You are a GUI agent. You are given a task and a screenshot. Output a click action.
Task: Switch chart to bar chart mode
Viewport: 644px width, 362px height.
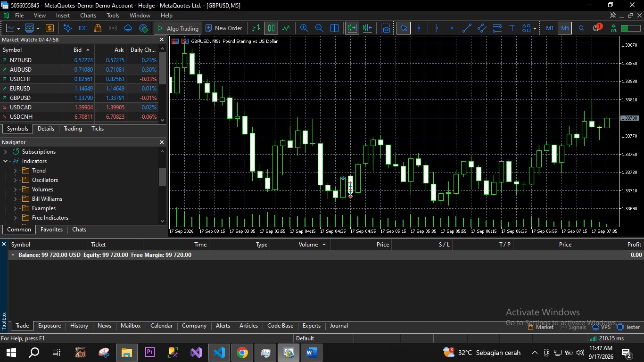point(256,28)
